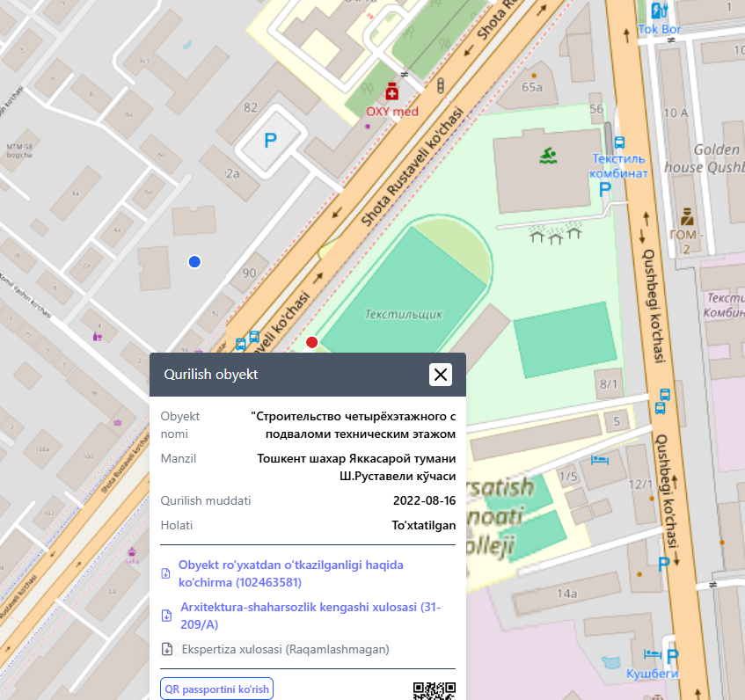745x700 pixels.
Task: Click the Кушбеги hotel bed icon
Action: pos(653,655)
